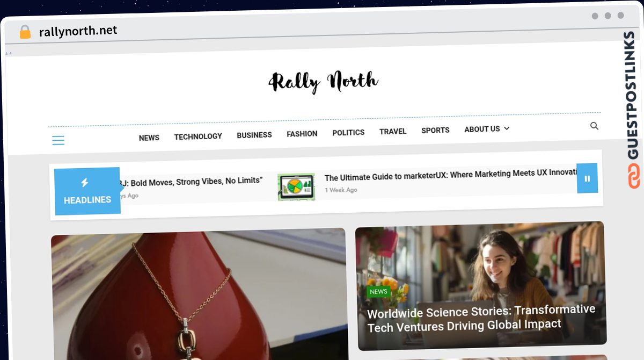The height and width of the screenshot is (360, 644).
Task: Go to the Technology section
Action: coord(198,136)
